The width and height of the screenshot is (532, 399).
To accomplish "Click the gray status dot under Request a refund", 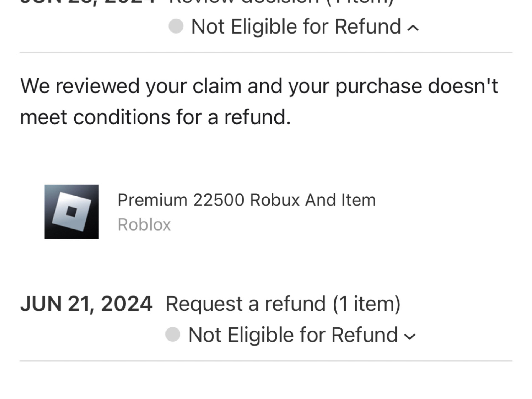I will coord(173,334).
